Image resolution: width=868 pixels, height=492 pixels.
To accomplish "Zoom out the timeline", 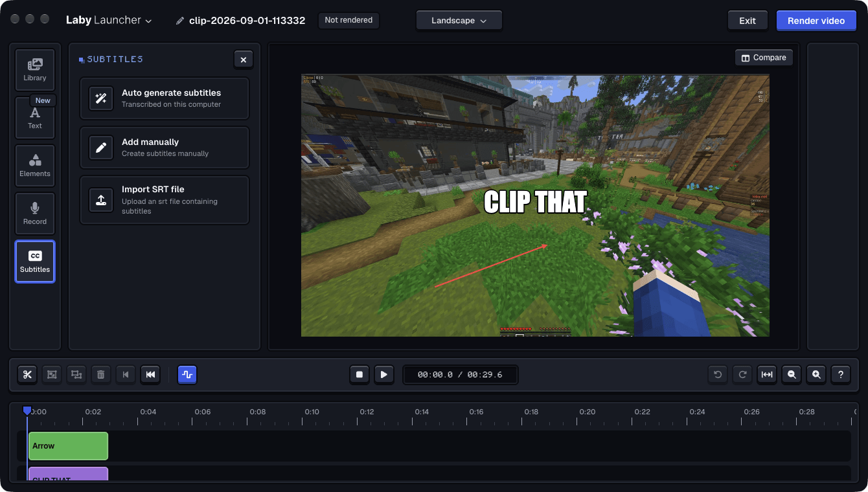I will coord(792,374).
